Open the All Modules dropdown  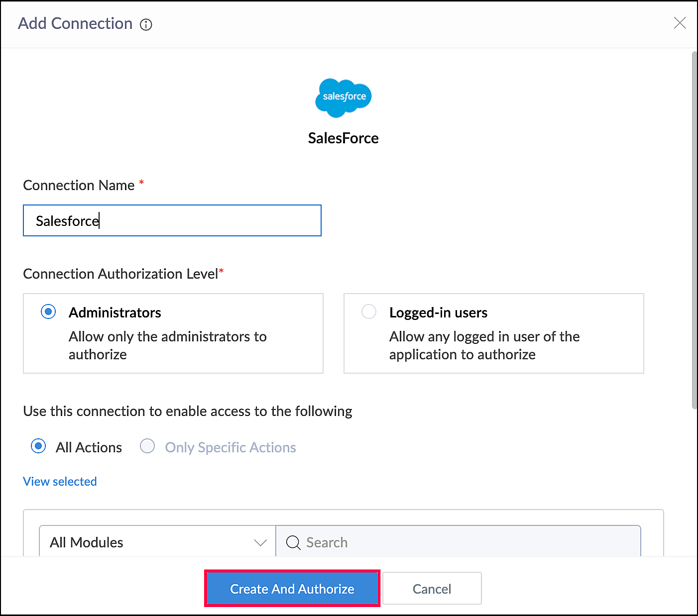157,542
